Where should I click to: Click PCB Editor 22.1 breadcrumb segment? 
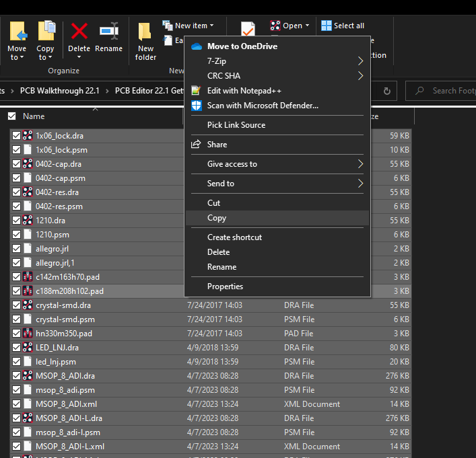pos(149,91)
